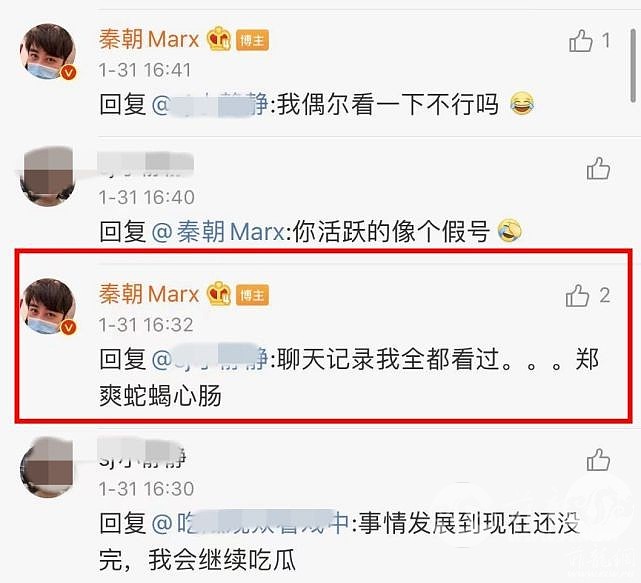Click the scrollbar thumb on right edge
This screenshot has width=641, height=583.
633,65
